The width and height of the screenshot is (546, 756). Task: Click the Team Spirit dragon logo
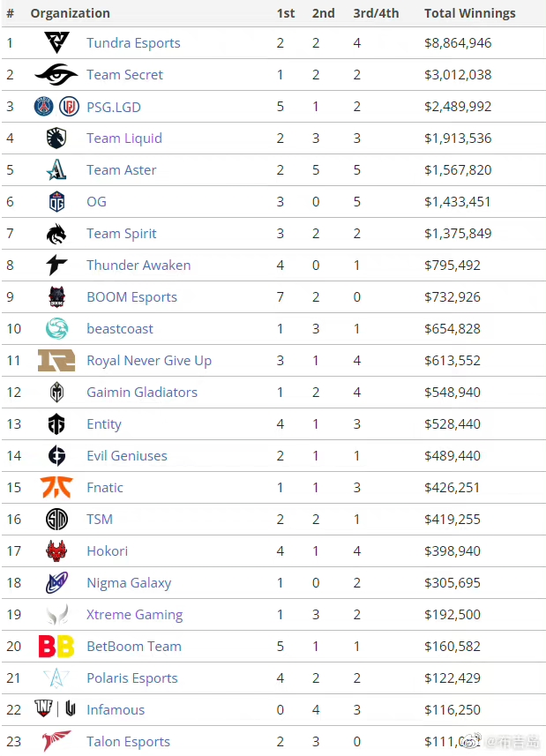[56, 234]
